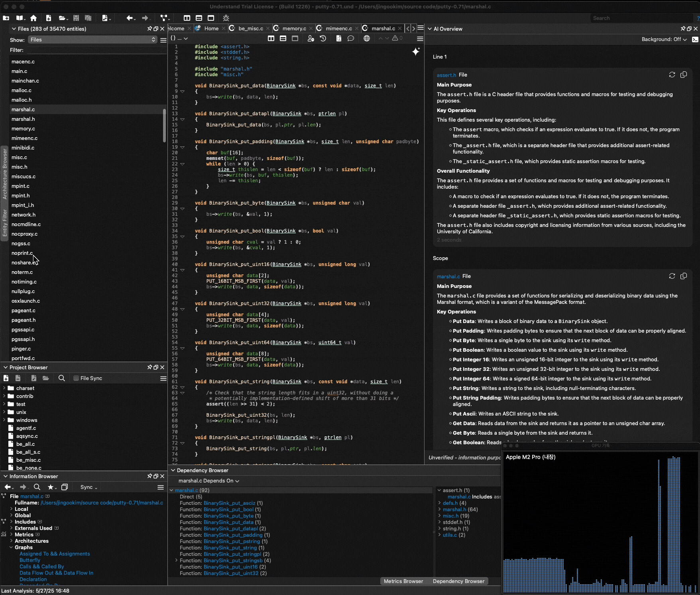This screenshot has width=700, height=595.
Task: Collapse the Graphs section in Information Browser
Action: [x=11, y=547]
